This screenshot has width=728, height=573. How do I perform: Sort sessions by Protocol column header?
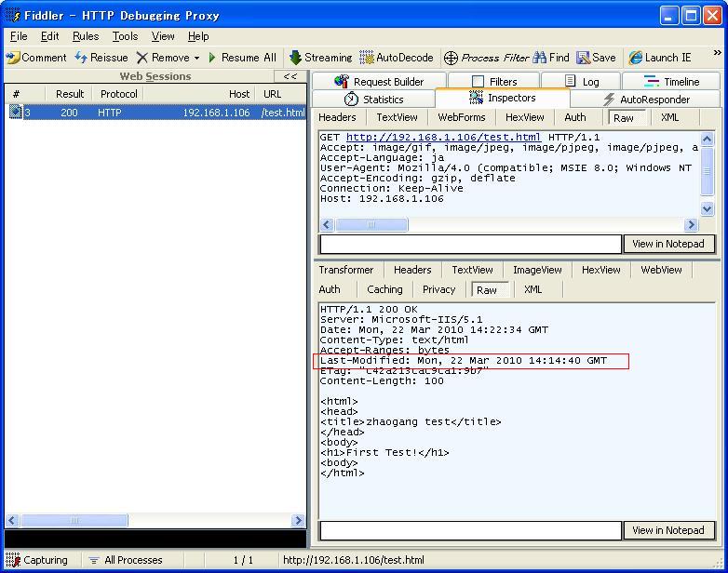(119, 94)
